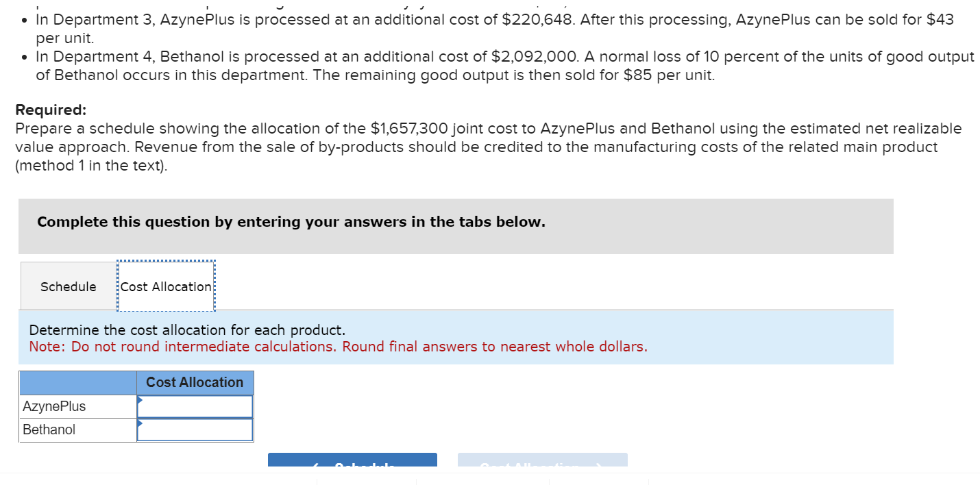Click the left arrow on Schedule navigation button
Viewport: 980px width, 485px height.
pos(315,466)
